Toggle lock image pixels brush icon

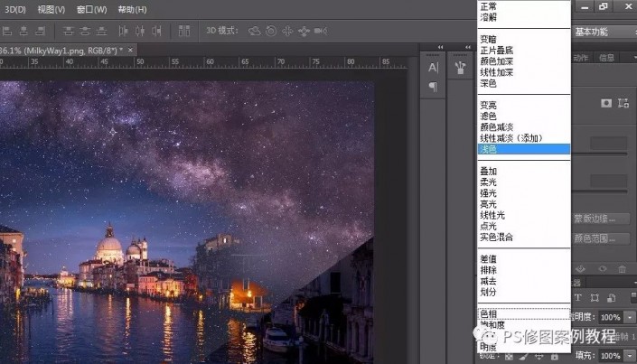[523, 356]
